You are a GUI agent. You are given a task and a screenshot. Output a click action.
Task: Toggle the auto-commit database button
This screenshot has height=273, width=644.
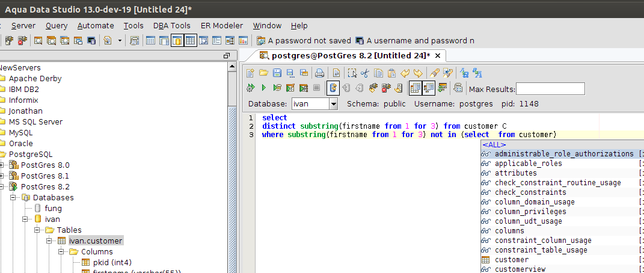[x=333, y=87]
